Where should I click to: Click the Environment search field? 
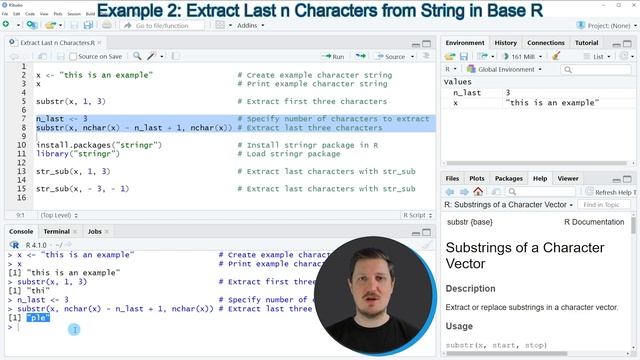596,69
